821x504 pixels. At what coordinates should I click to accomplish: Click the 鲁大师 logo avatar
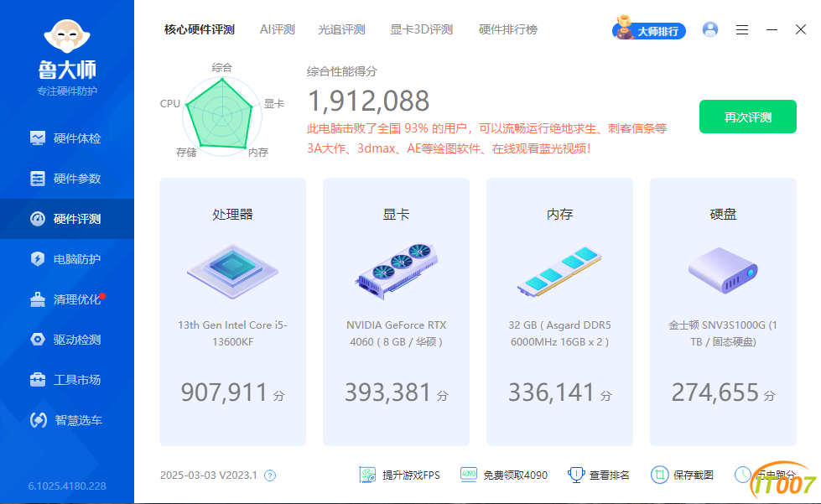tap(67, 35)
